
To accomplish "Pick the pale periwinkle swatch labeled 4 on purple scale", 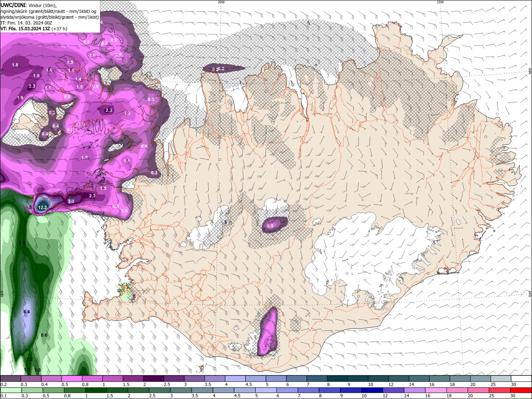I will (235, 379).
